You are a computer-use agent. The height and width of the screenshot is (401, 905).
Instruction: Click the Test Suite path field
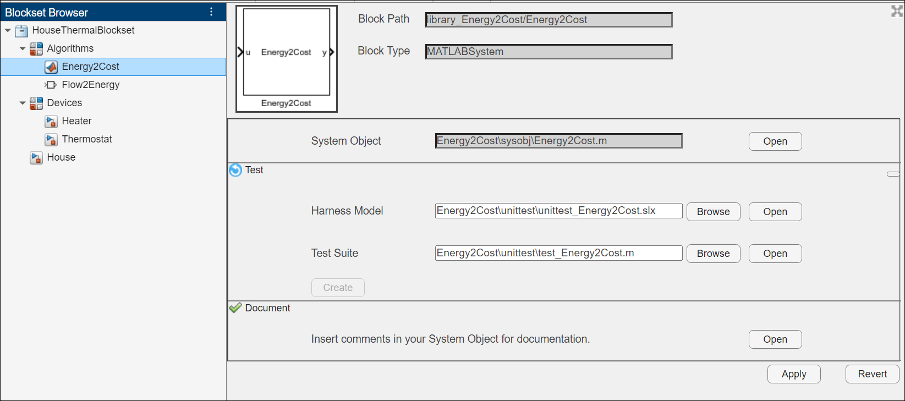click(559, 253)
